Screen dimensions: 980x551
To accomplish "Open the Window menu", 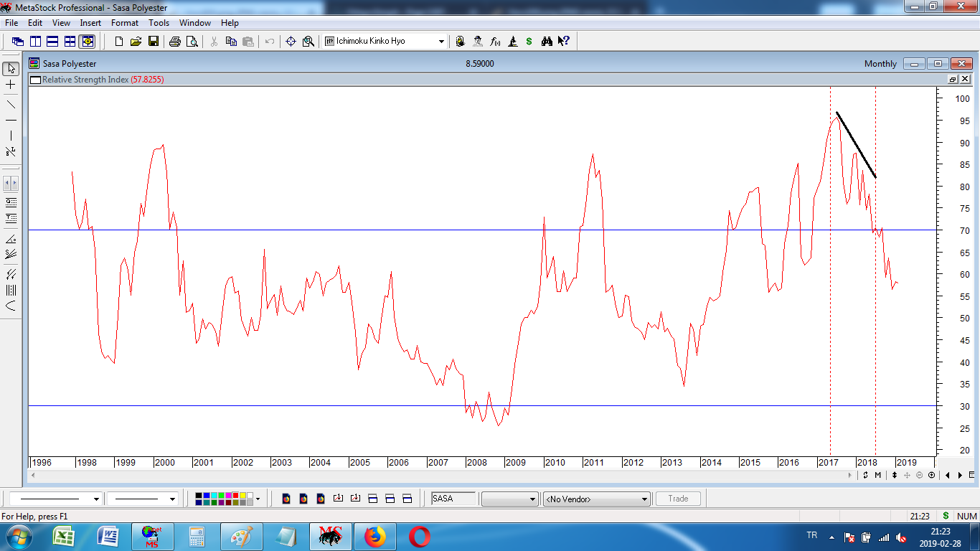I will pyautogui.click(x=195, y=23).
